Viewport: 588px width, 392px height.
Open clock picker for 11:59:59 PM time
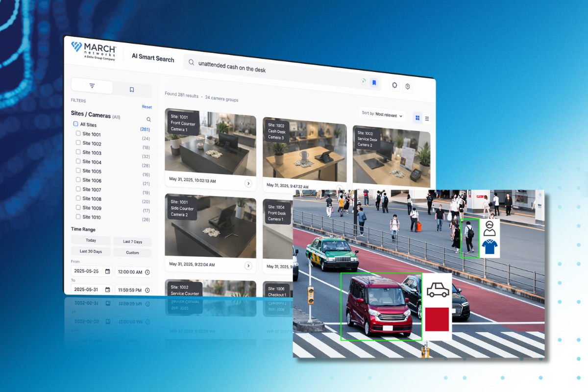pyautogui.click(x=147, y=290)
